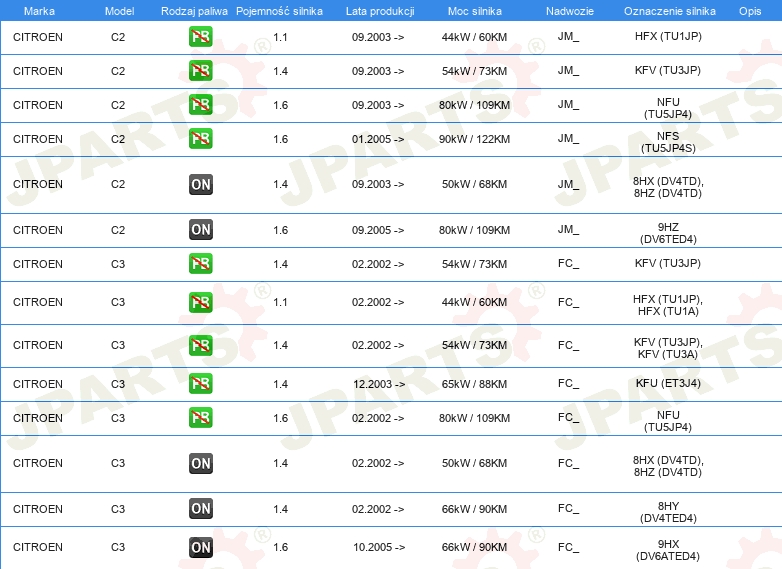Click the petrol icon in C3 KFU (ET3J4) row
The height and width of the screenshot is (569, 782).
[x=200, y=383]
